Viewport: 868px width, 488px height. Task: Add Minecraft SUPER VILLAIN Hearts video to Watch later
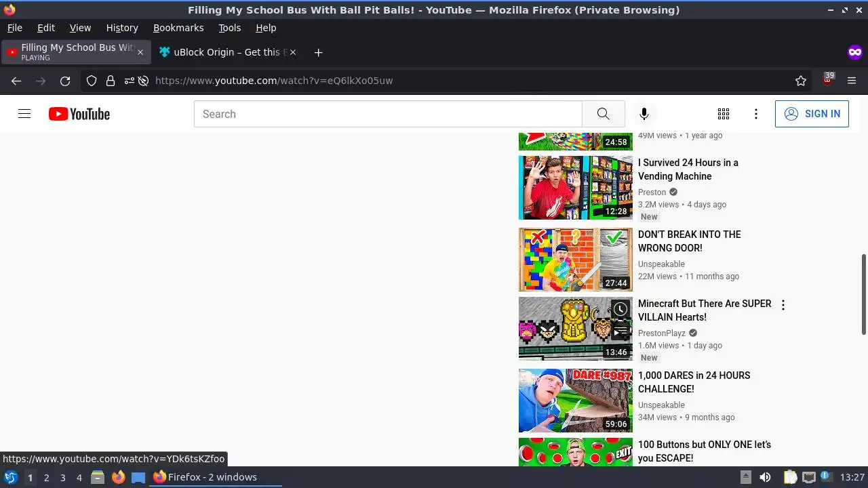pos(620,310)
